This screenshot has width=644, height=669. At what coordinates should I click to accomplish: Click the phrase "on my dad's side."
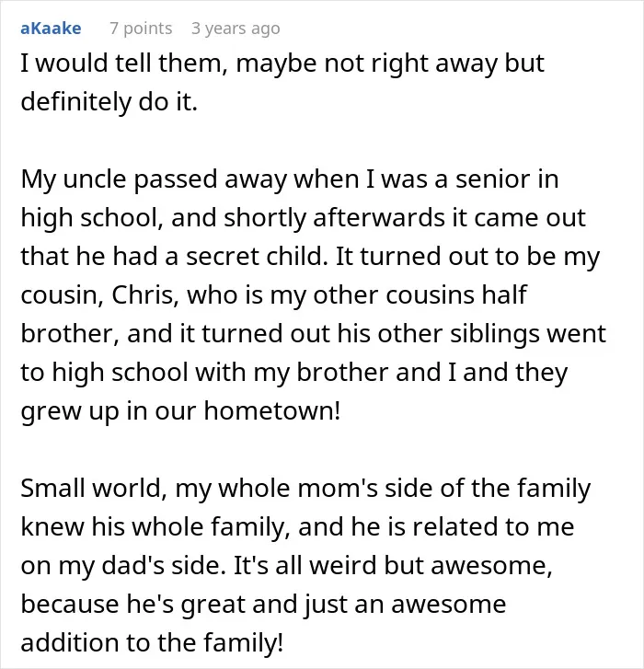(x=123, y=566)
